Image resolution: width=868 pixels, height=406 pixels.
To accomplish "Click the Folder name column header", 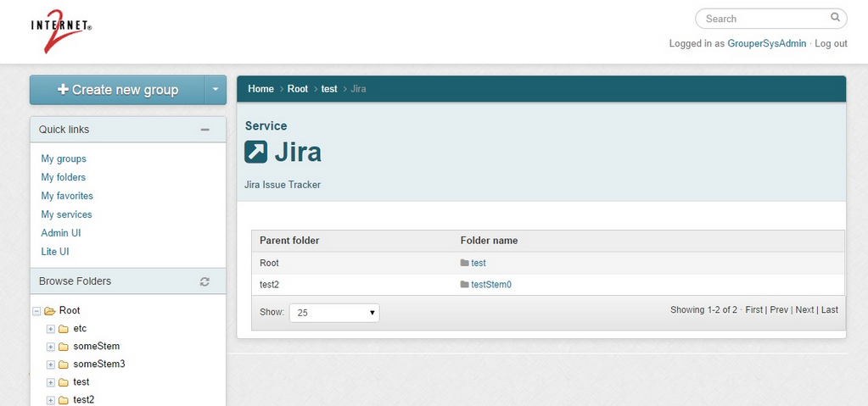I will (490, 242).
